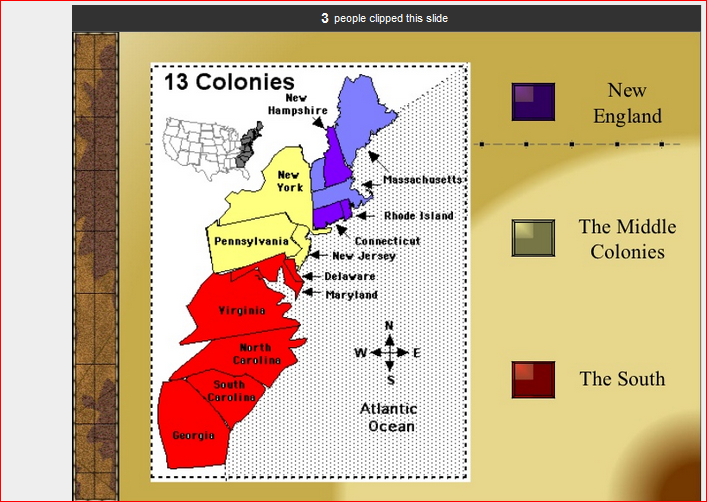Select "The South" legend text

621,379
